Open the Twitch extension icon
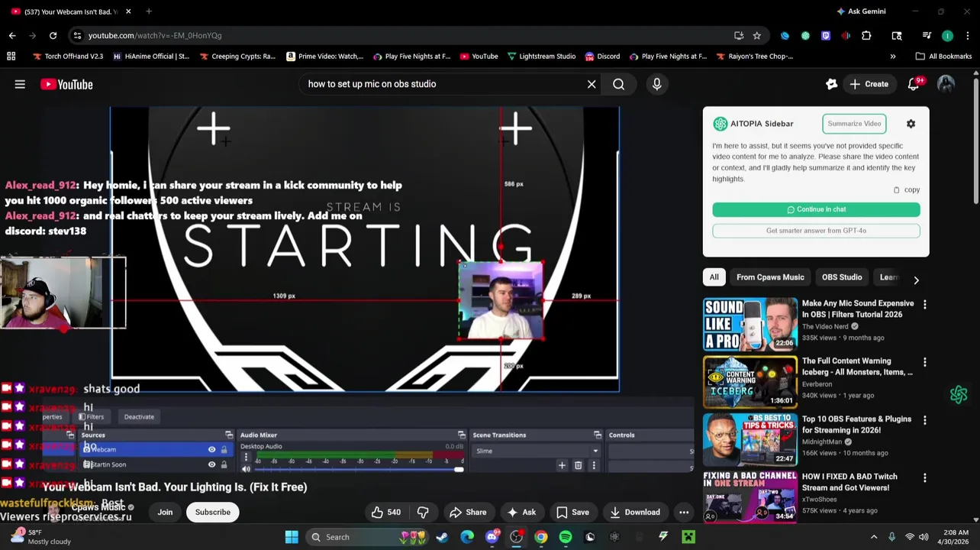This screenshot has height=550, width=980. (825, 35)
